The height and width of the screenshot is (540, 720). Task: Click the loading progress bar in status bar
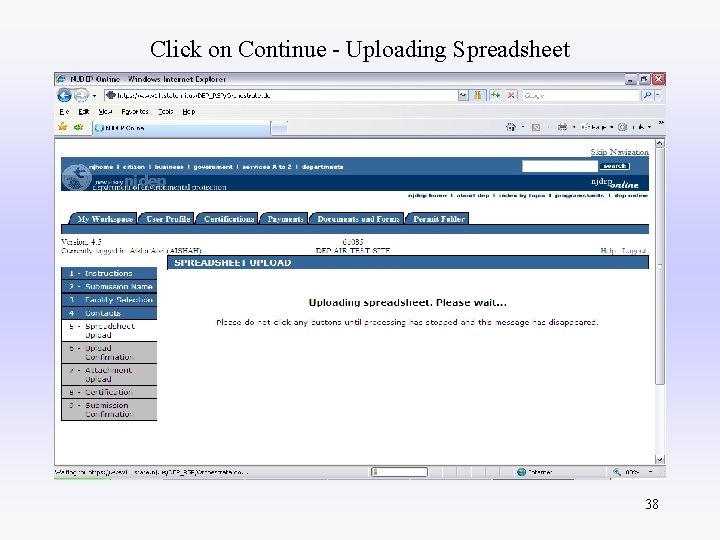click(399, 472)
